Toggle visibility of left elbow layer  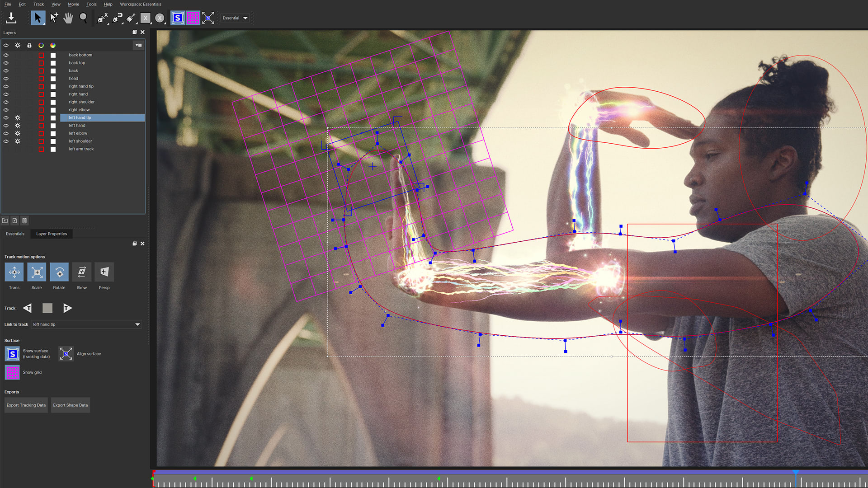point(6,133)
